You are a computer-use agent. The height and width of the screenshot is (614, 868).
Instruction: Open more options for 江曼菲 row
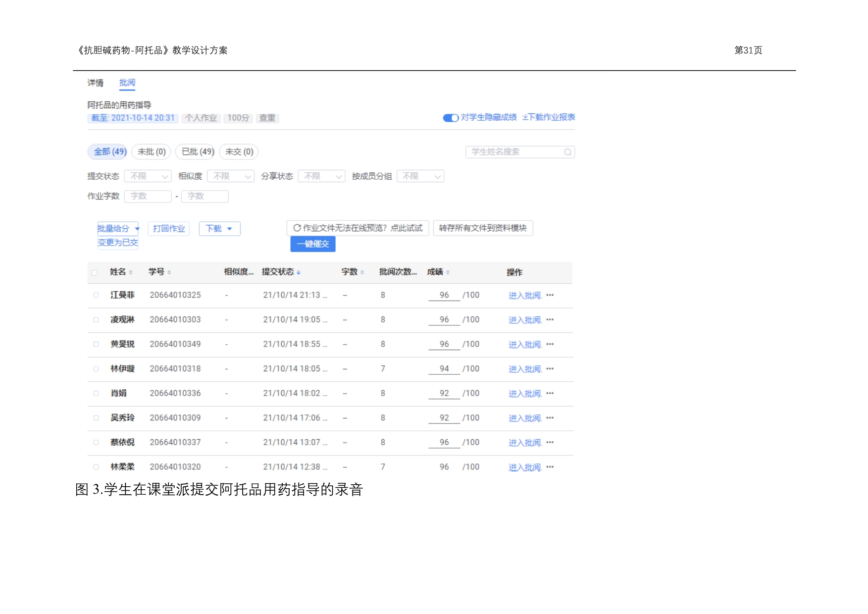click(550, 295)
